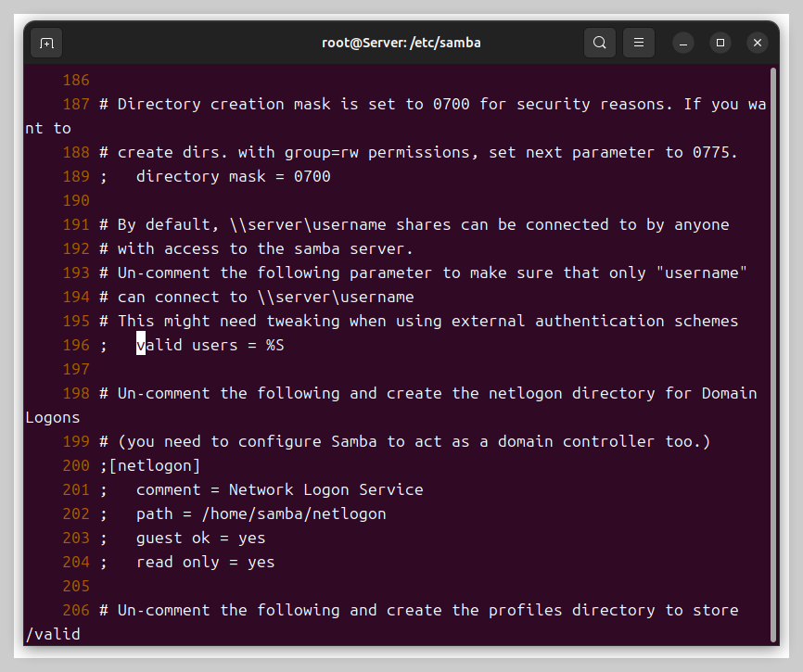Click line number 190

pyautogui.click(x=76, y=200)
